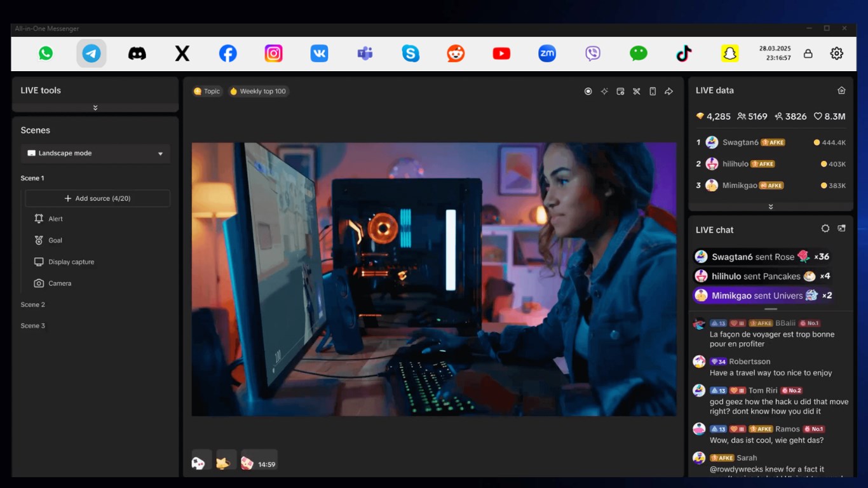Switch to mobile view with phone icon
Image resolution: width=868 pixels, height=488 pixels.
[652, 91]
